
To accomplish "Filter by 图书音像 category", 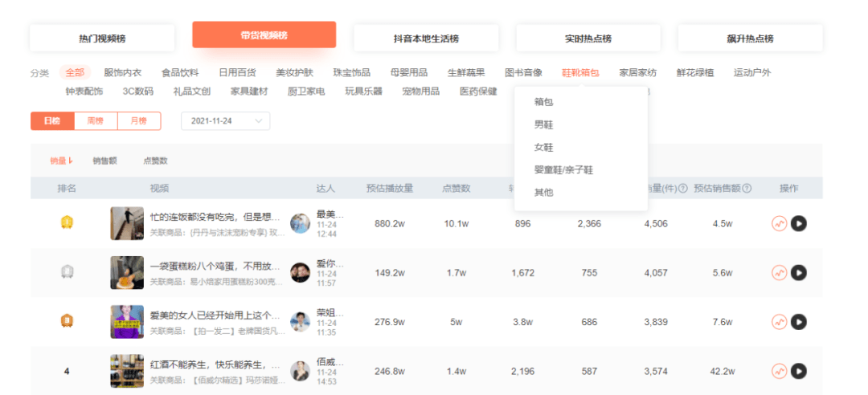I will coord(524,72).
